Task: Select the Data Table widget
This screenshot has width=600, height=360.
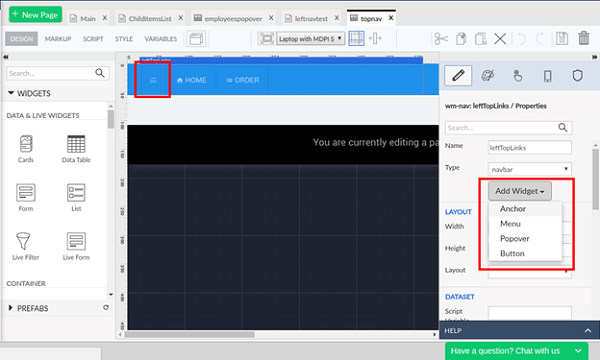Action: (x=76, y=149)
